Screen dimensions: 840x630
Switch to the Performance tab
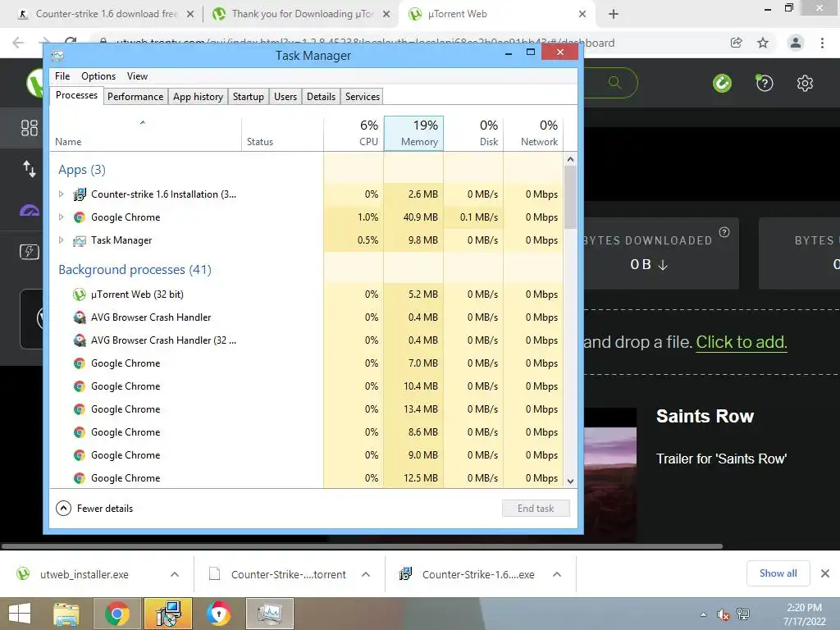click(x=135, y=97)
